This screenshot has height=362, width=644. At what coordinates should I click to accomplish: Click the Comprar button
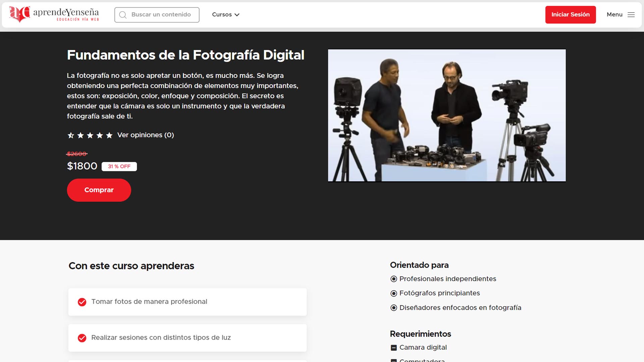click(99, 190)
